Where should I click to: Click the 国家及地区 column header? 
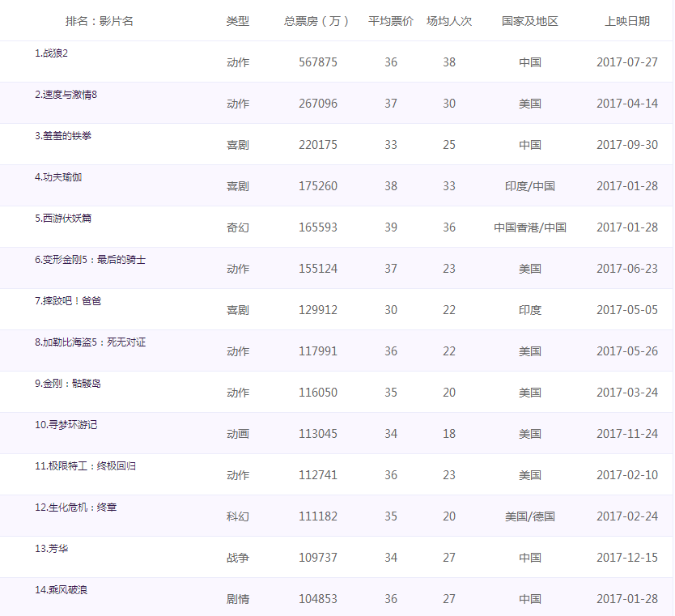tap(530, 21)
